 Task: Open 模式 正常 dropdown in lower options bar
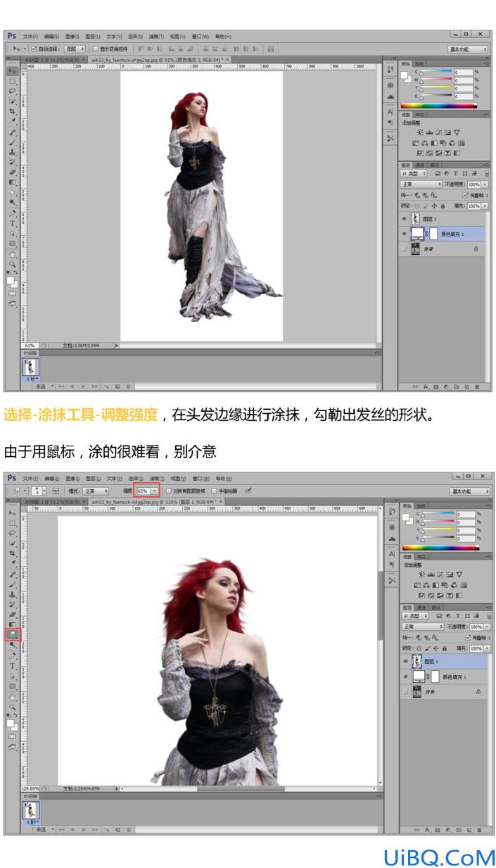click(96, 491)
